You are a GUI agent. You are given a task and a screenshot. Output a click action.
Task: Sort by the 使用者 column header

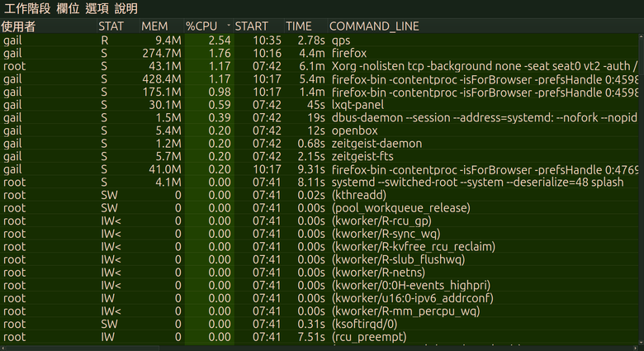pos(18,26)
